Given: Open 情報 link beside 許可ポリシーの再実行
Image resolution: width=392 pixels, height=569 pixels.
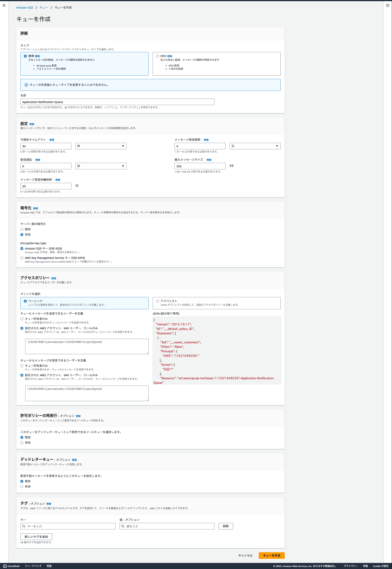Looking at the screenshot, I should click(x=78, y=416).
